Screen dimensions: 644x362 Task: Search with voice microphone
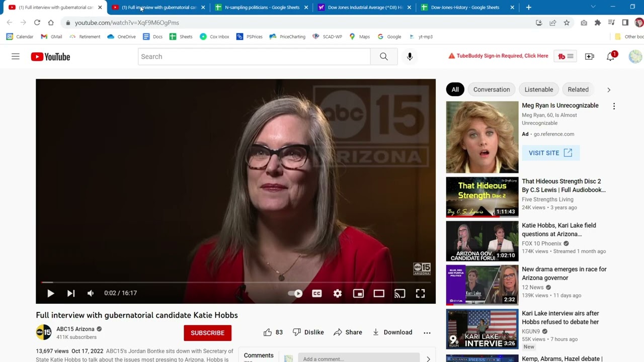coord(410,56)
